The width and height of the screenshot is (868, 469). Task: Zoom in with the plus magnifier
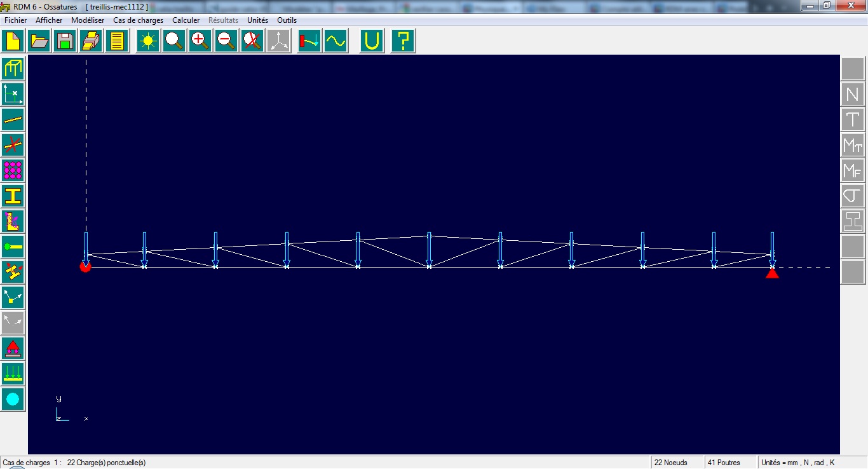tap(201, 41)
